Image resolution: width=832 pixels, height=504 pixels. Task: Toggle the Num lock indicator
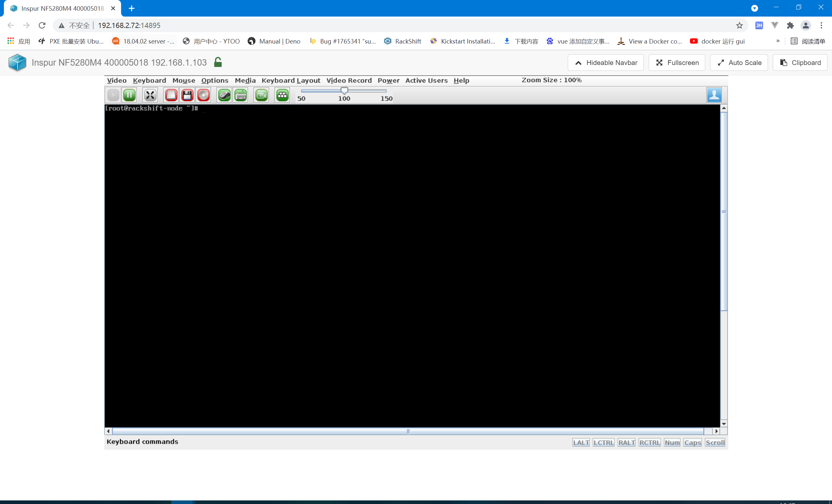(672, 443)
